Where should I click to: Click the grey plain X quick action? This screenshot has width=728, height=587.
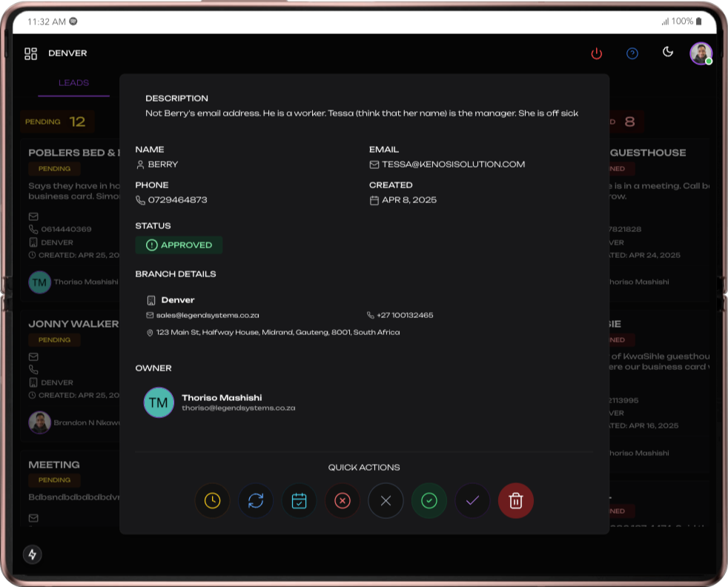tap(385, 501)
